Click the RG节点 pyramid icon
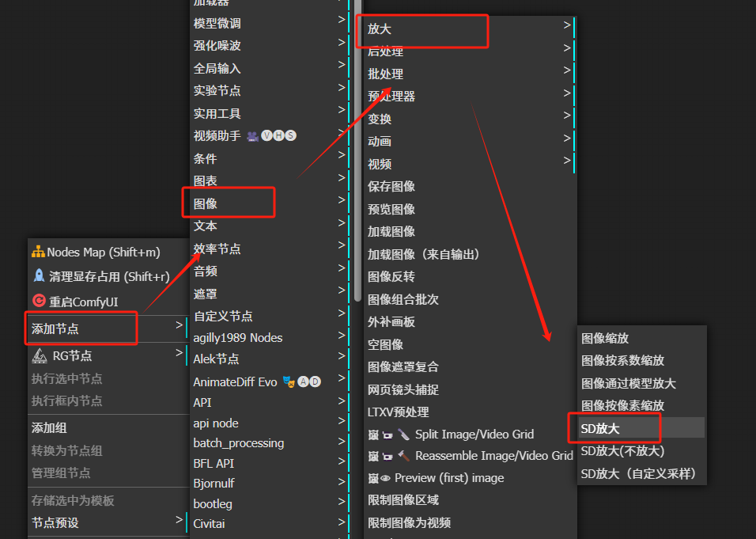The image size is (756, 539). pyautogui.click(x=39, y=356)
